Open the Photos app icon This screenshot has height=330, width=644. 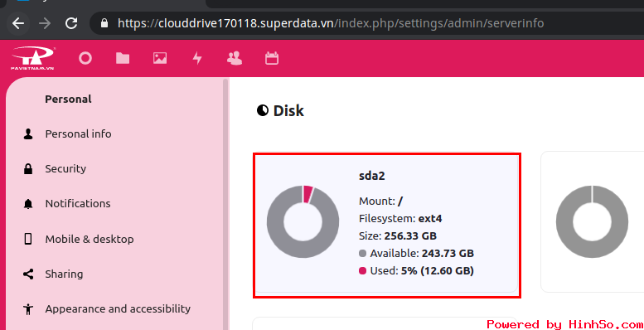[x=160, y=58]
